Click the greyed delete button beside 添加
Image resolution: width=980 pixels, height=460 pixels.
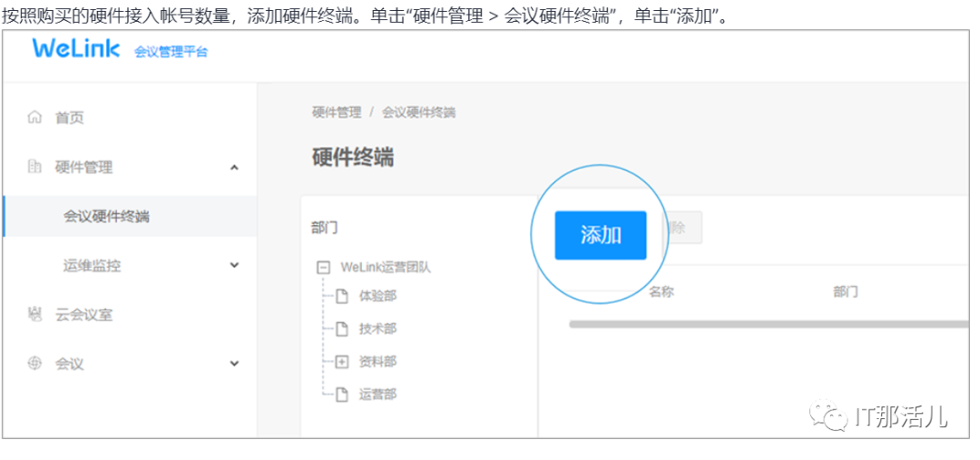coord(682,228)
